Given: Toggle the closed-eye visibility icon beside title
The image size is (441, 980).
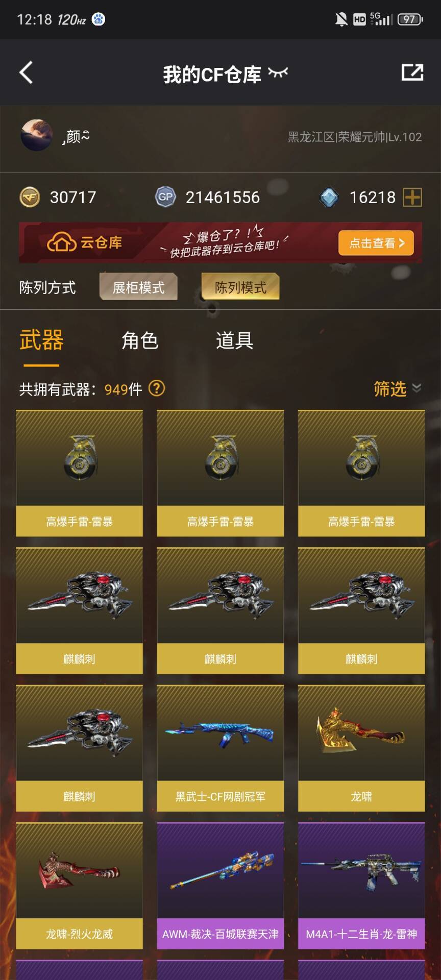Looking at the screenshot, I should 278,72.
